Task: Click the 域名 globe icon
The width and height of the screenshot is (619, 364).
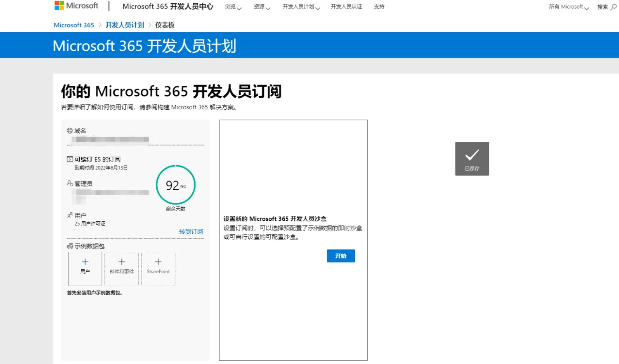Action: (x=70, y=131)
